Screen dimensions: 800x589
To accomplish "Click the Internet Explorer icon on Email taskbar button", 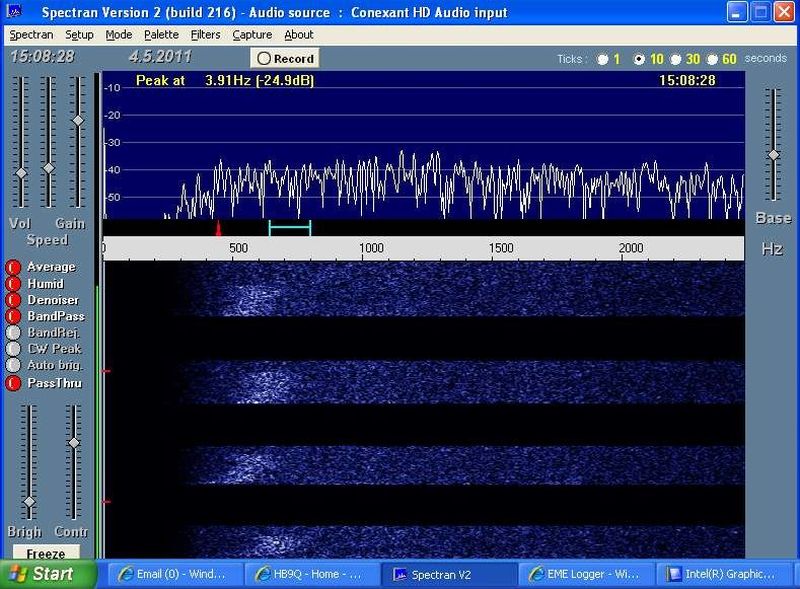I will coord(125,575).
